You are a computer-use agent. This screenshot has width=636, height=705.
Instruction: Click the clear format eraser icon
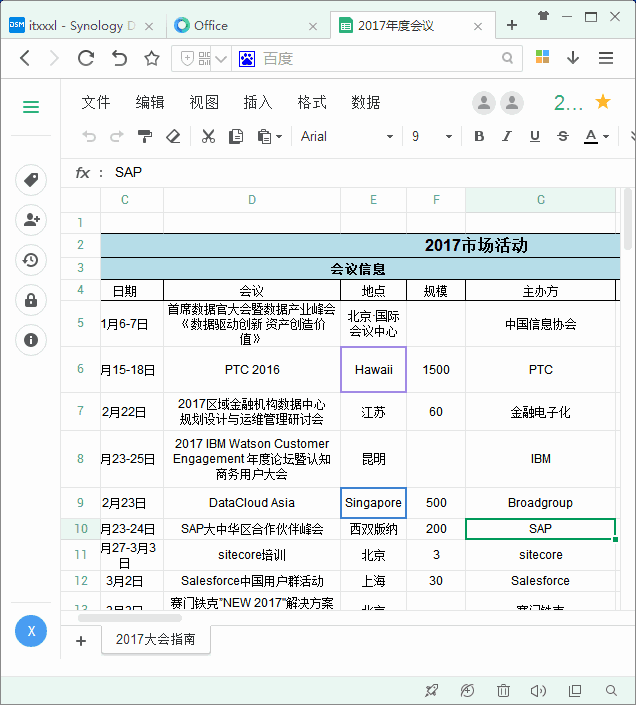coord(173,136)
